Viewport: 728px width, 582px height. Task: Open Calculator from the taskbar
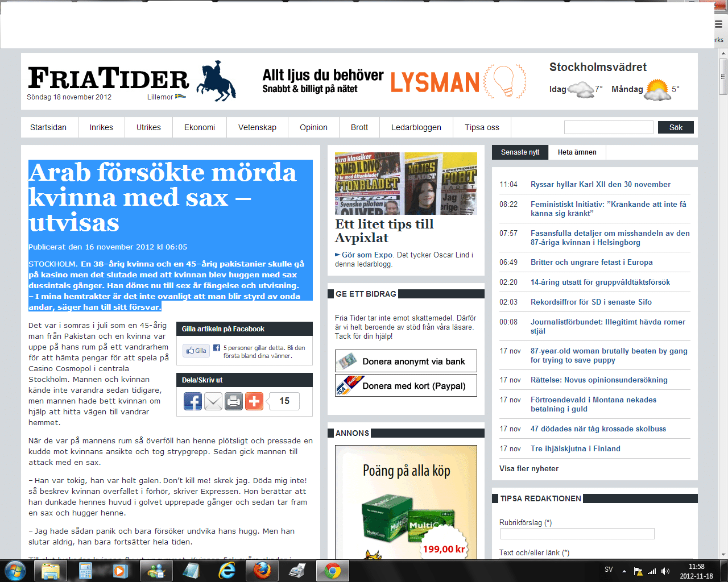(x=85, y=571)
